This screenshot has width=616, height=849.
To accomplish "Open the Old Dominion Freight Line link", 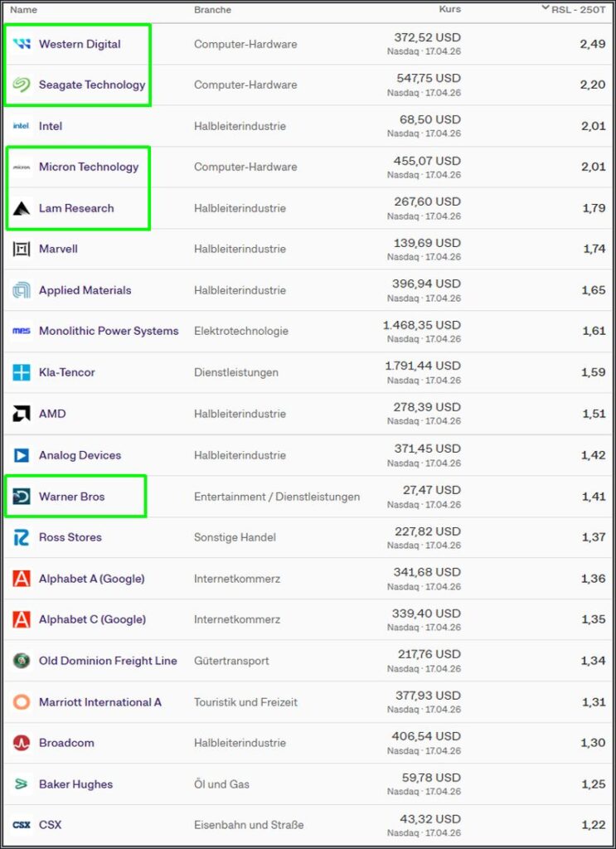I will (x=108, y=661).
